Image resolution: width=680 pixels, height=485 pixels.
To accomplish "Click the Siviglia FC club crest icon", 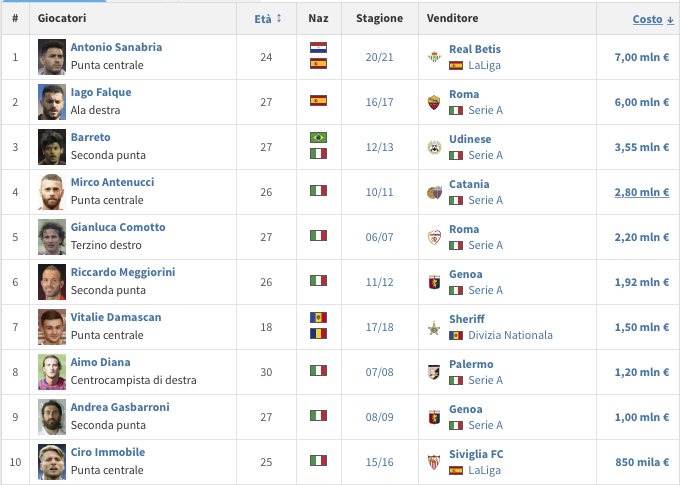I will pos(433,462).
